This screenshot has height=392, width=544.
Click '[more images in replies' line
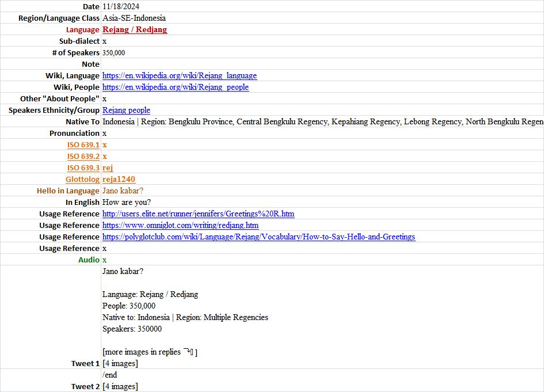(x=150, y=352)
